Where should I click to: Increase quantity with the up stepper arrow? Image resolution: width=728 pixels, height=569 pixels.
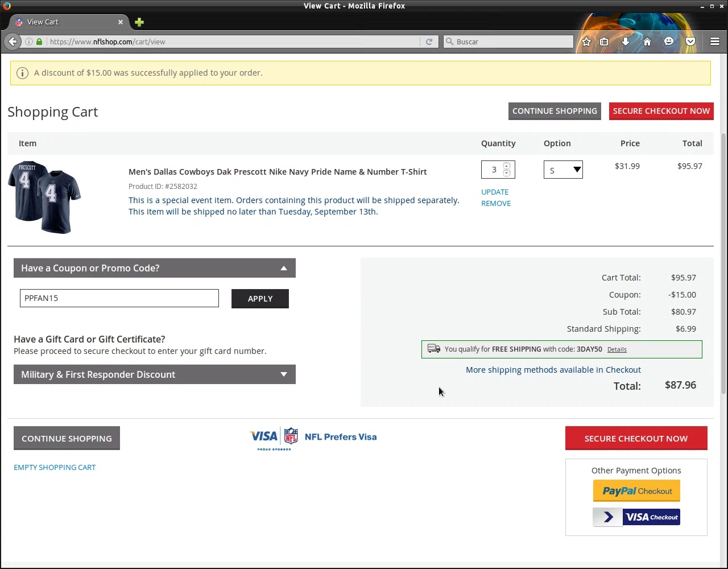[x=507, y=166]
